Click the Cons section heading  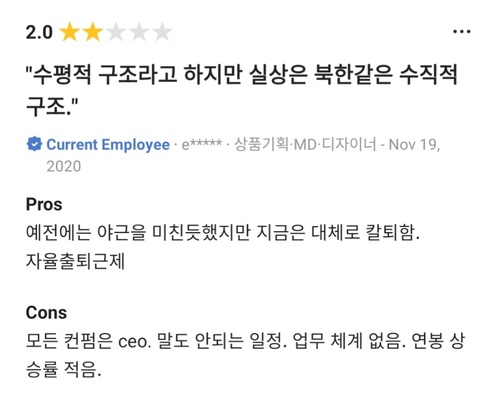[x=46, y=313]
